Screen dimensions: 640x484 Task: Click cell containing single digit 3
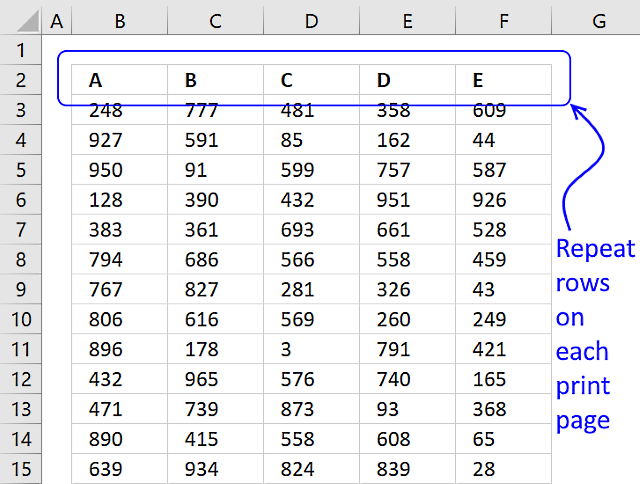tap(311, 349)
